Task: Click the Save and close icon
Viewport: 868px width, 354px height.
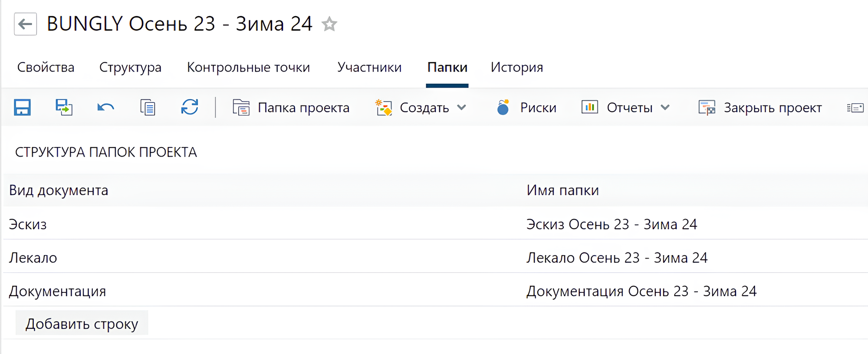Action: tap(64, 107)
